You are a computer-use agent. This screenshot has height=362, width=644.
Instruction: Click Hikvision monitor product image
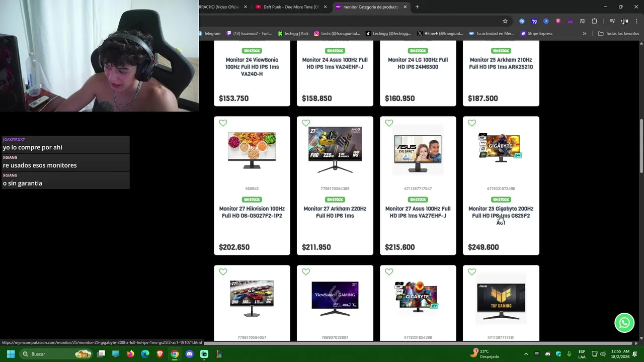tap(252, 150)
